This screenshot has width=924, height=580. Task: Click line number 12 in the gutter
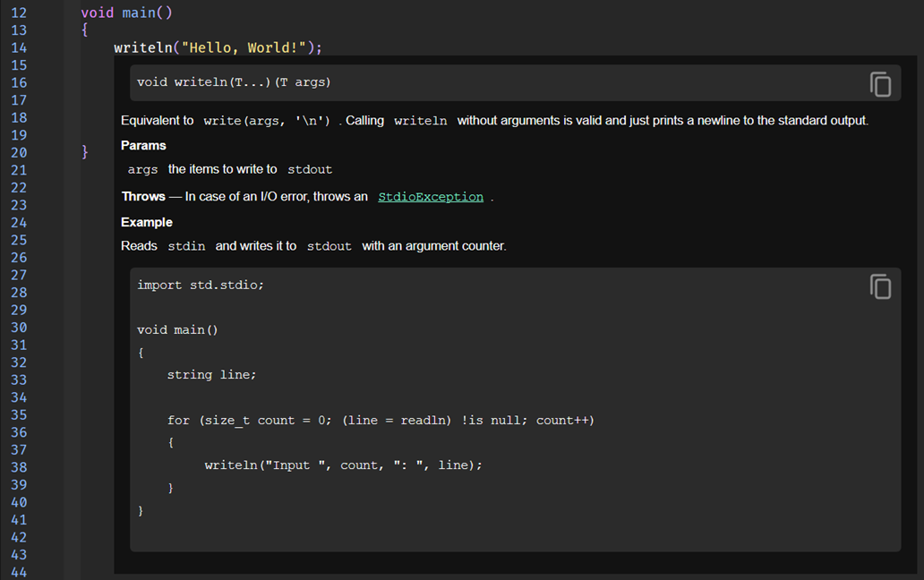point(19,13)
